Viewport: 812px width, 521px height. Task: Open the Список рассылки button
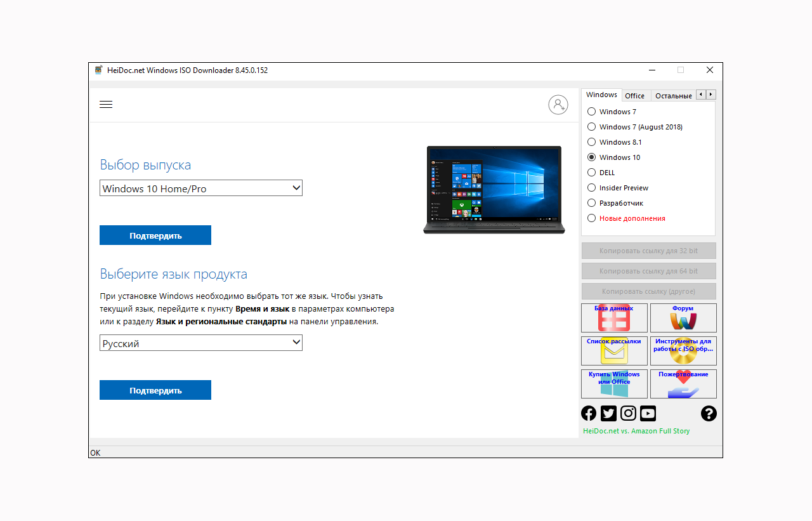(x=614, y=351)
